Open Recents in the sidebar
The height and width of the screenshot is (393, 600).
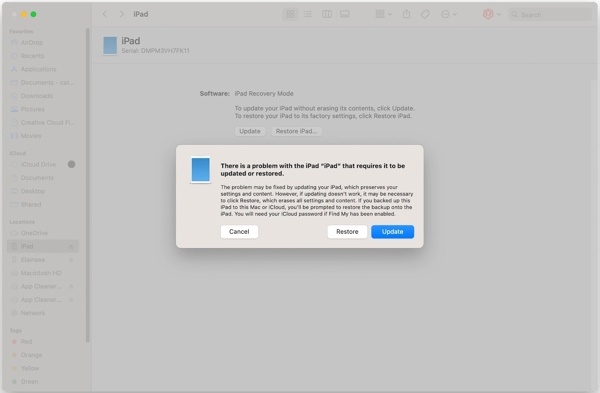(43, 56)
